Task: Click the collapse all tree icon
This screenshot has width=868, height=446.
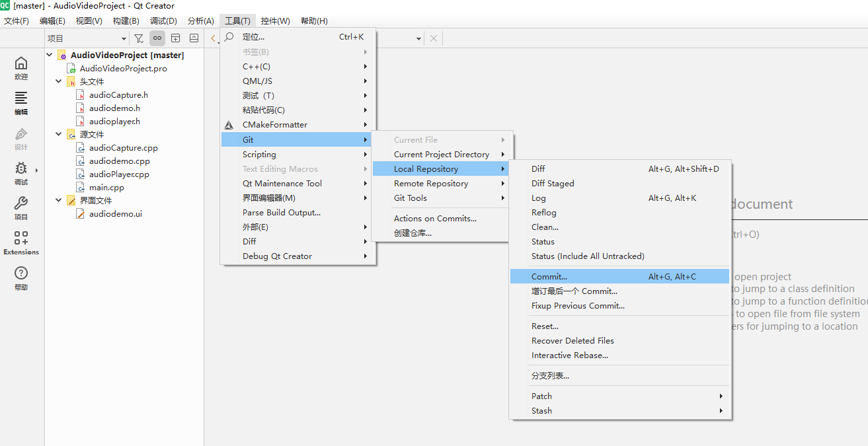Action: (x=194, y=38)
